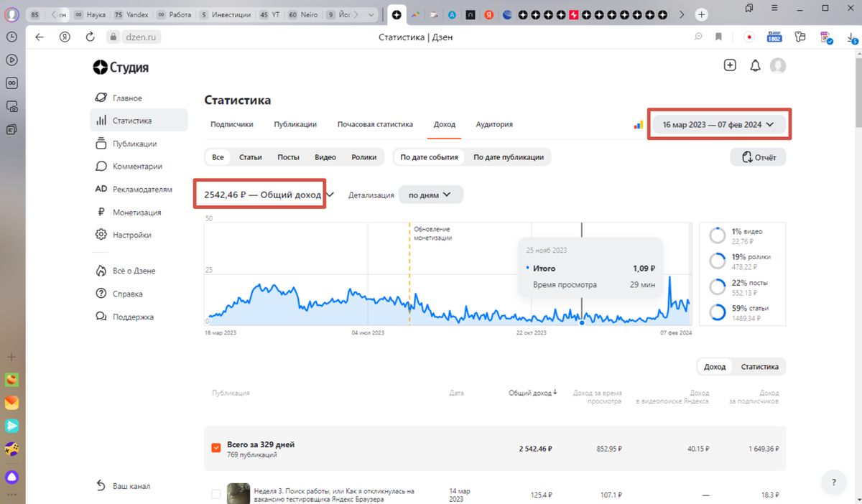Open the browser downloads icon
Screen dimensions: 862x504
click(852, 37)
